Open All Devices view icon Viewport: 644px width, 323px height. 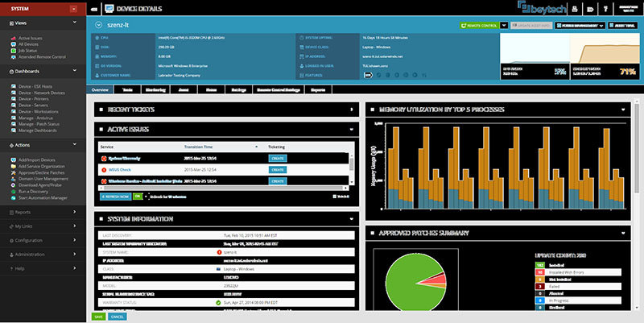pos(12,43)
